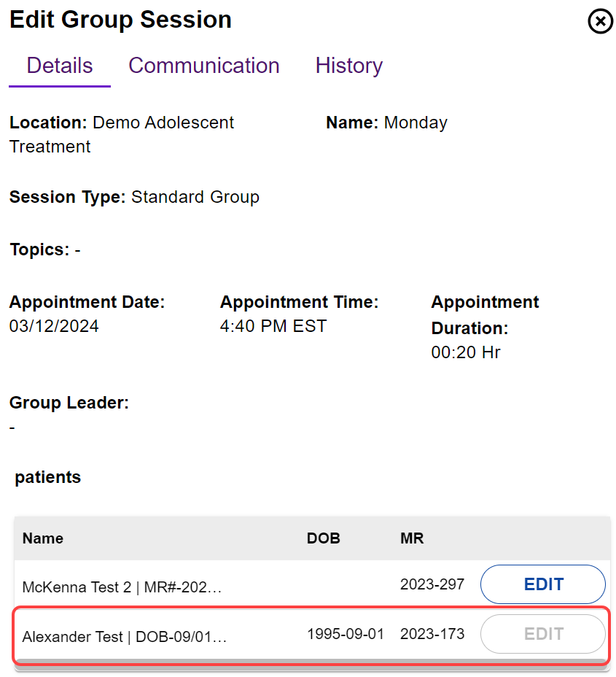Select the McKenna Test 2 patient name
The image size is (616, 677).
(122, 587)
